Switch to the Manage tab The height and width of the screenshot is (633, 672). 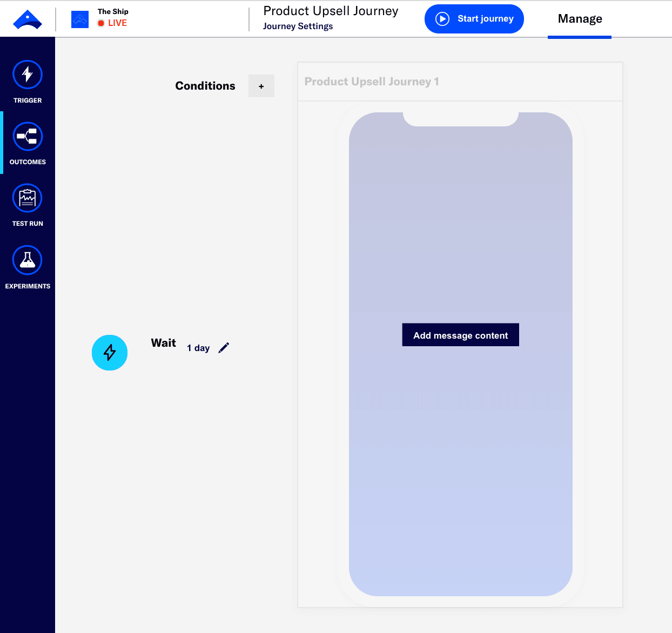pos(580,19)
